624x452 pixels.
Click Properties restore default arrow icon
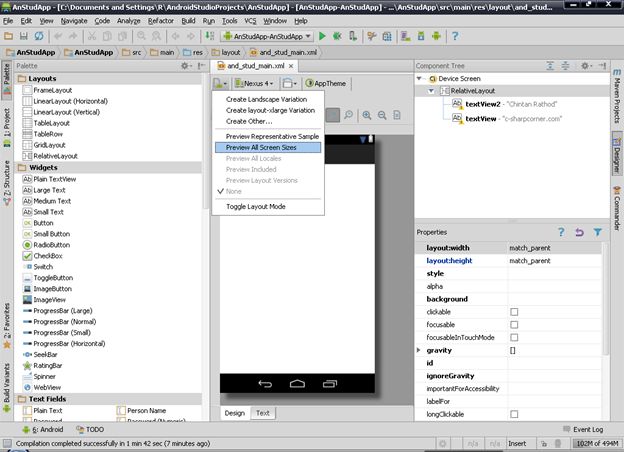579,232
